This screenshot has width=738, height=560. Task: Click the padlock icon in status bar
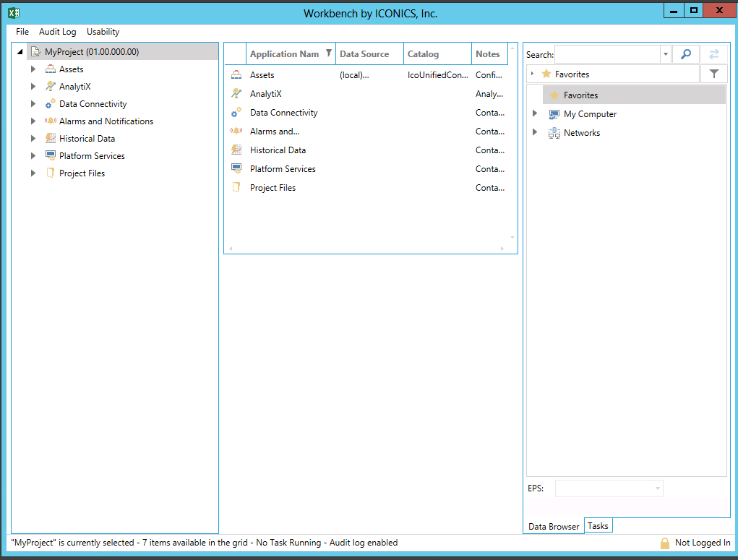[664, 543]
